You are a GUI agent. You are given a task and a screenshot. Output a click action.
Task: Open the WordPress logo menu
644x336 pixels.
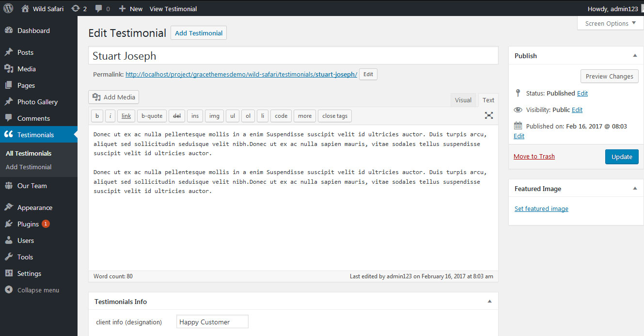tap(8, 8)
